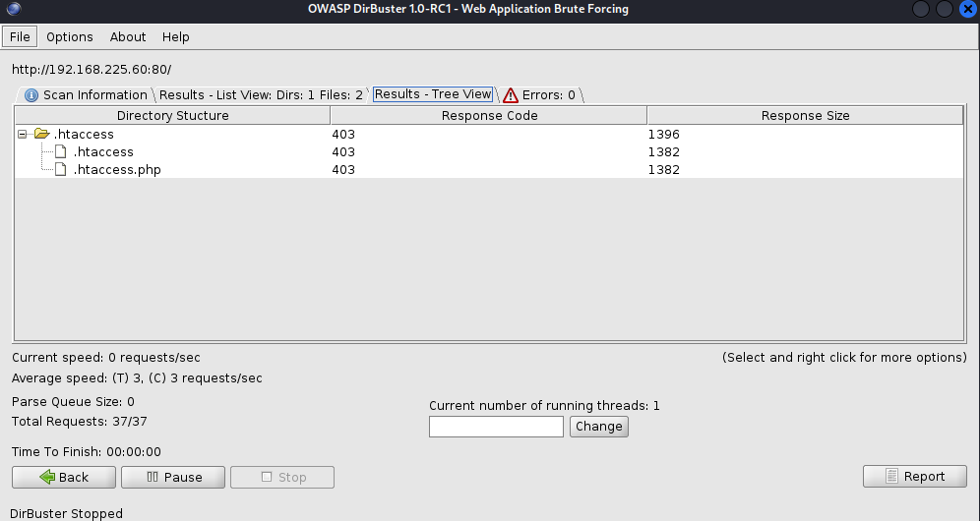Click the Current speed: 0 requests/sec text
This screenshot has width=980, height=521.
pyautogui.click(x=106, y=358)
